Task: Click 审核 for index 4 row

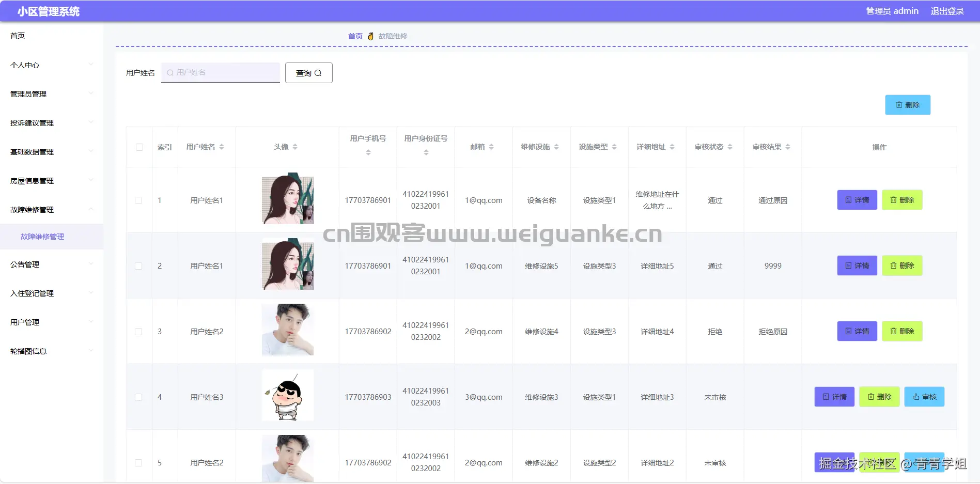Action: (x=924, y=397)
